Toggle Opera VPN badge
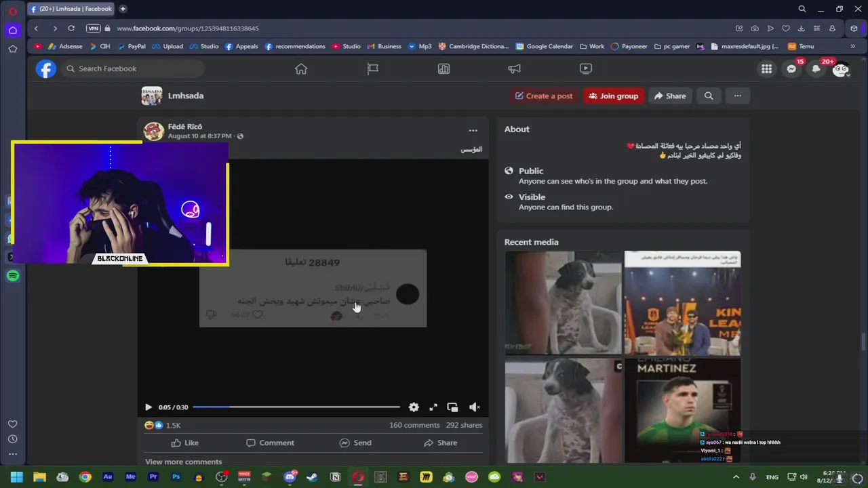Screen dimensions: 868x488 coord(94,28)
